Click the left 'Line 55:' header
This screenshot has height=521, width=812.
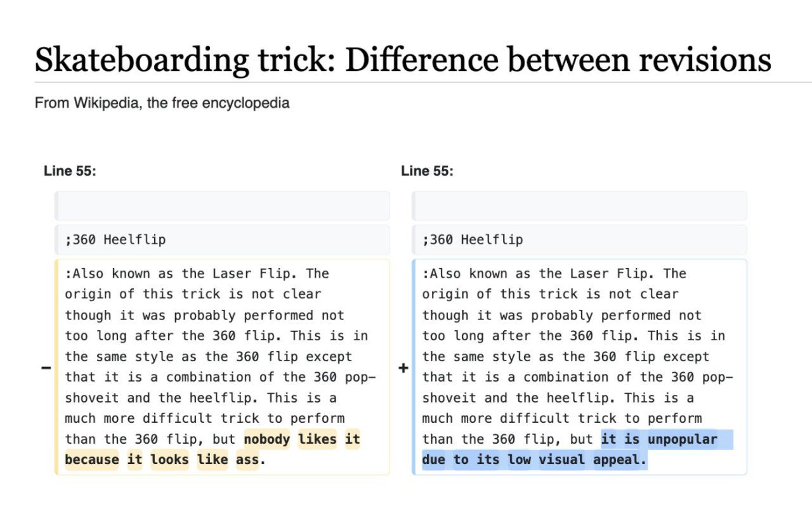click(x=70, y=170)
